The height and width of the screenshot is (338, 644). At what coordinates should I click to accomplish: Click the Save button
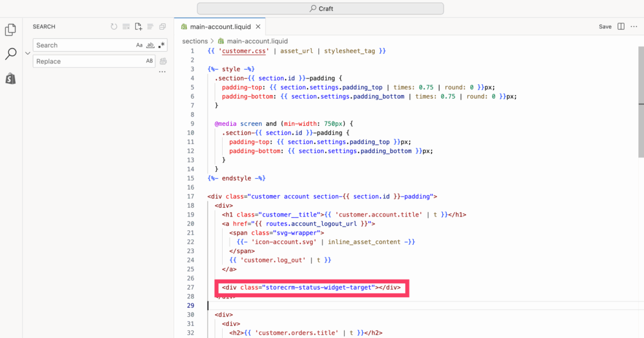pyautogui.click(x=604, y=26)
